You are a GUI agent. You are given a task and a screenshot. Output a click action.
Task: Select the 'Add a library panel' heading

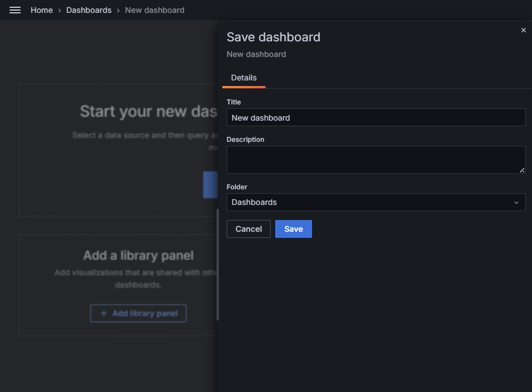[138, 256]
